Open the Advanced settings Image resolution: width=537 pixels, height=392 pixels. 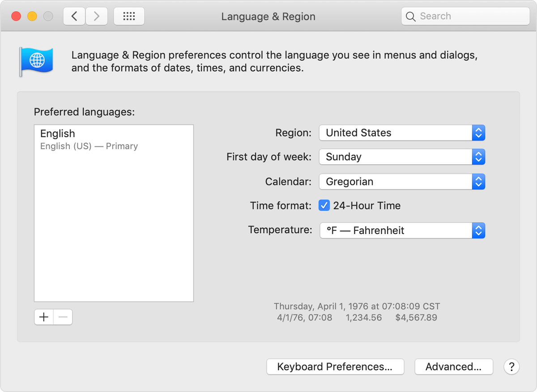[454, 367]
